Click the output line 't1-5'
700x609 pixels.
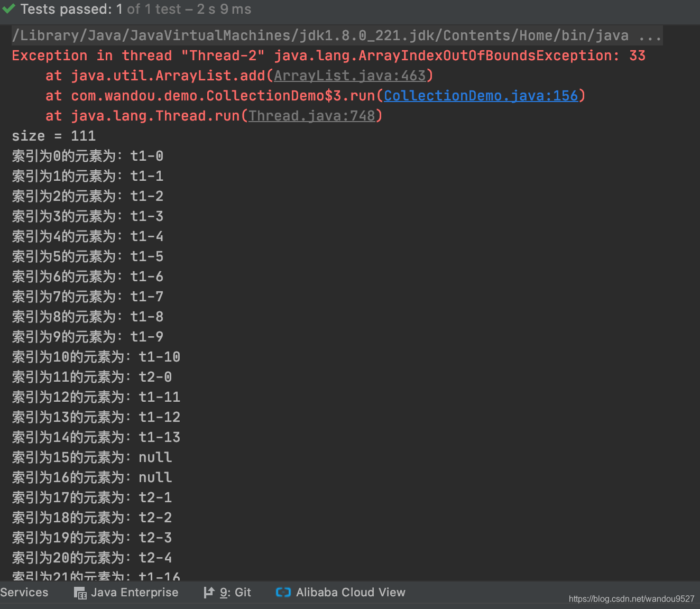click(x=88, y=256)
